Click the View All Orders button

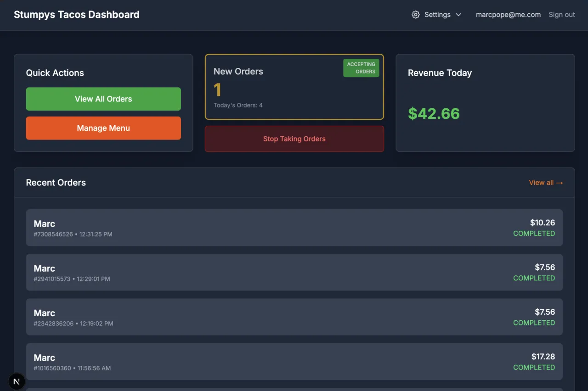[103, 99]
